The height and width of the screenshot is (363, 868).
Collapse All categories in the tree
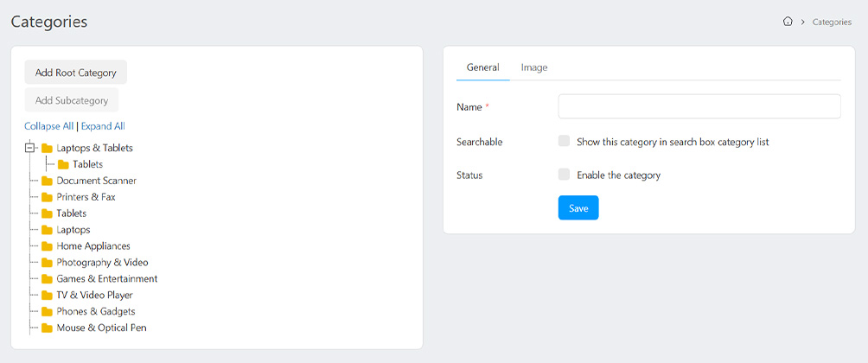click(x=48, y=126)
